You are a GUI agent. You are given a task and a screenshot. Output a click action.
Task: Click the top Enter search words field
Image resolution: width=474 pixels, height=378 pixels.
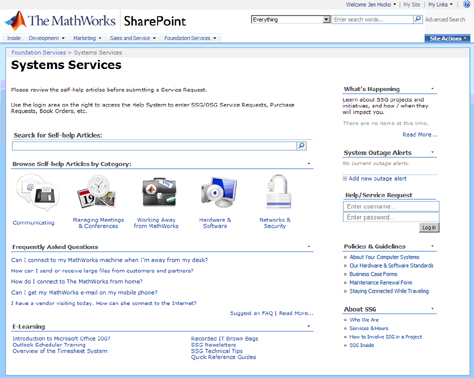tap(372, 20)
